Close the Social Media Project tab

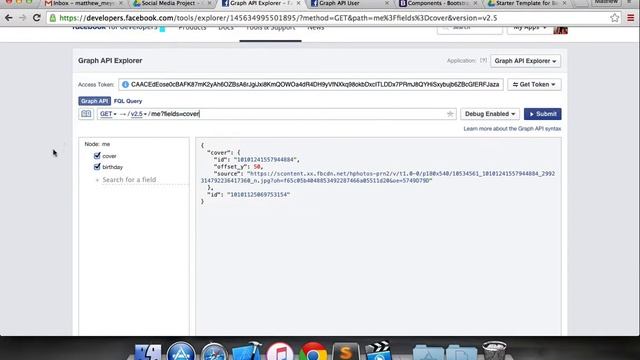point(210,3)
